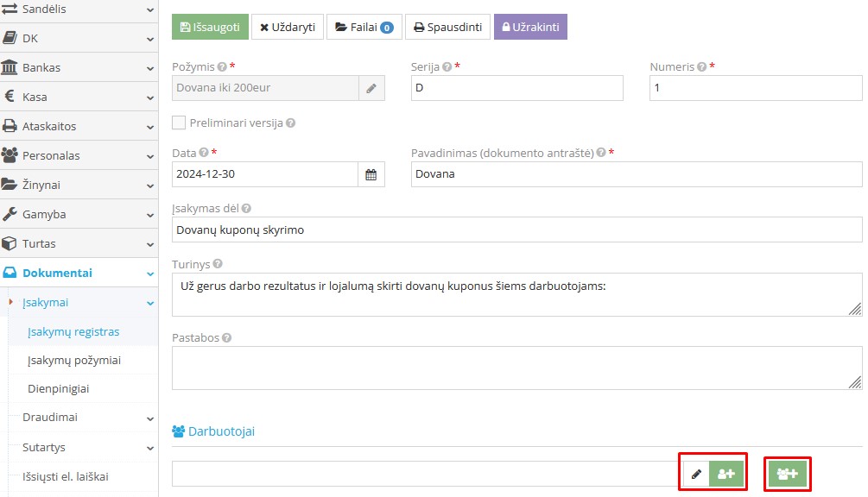Click the add single employee icon
868x497 pixels.
pos(726,474)
